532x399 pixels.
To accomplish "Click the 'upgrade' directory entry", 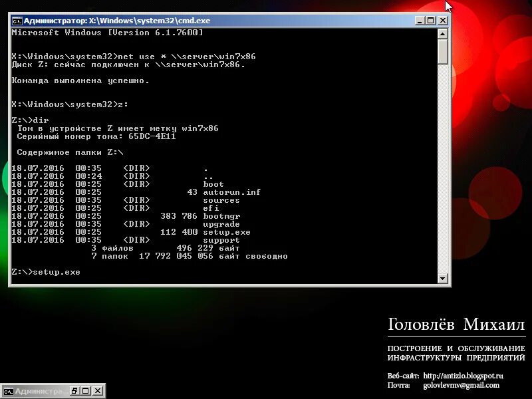I will [x=221, y=224].
